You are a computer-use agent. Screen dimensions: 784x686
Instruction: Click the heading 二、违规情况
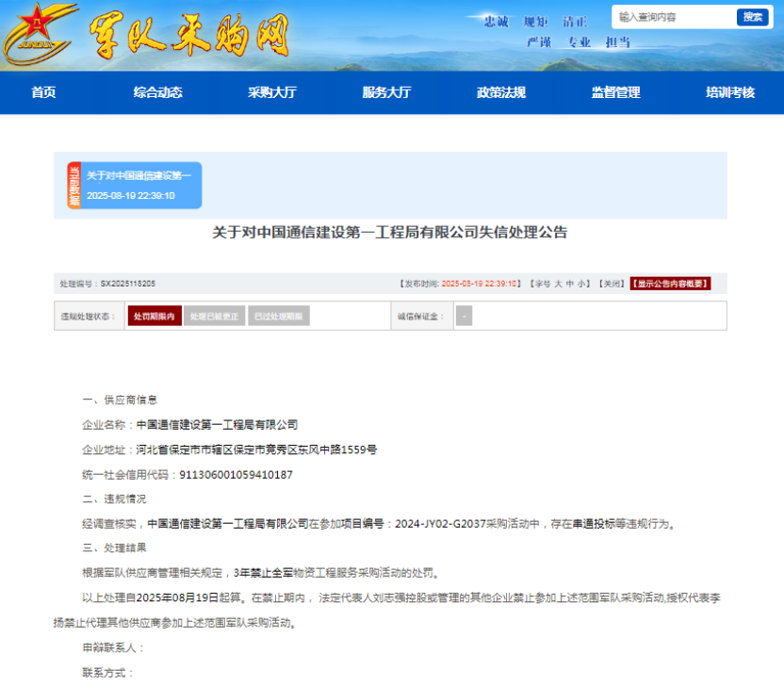coord(115,499)
